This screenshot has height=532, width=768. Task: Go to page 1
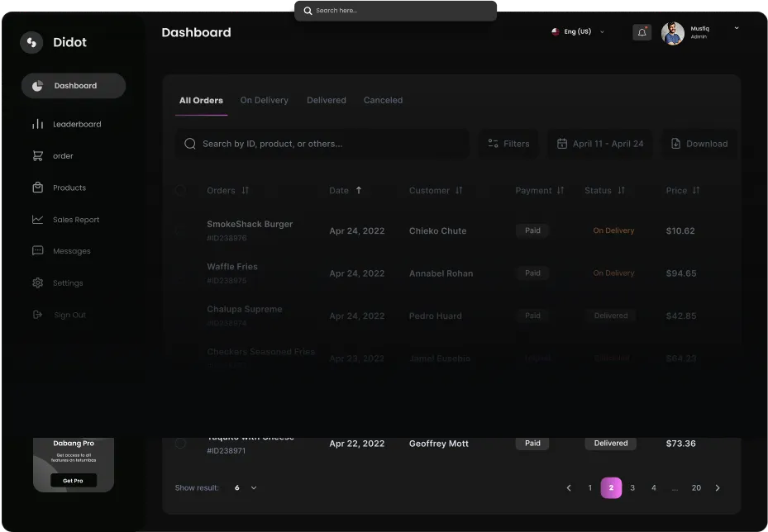(589, 488)
